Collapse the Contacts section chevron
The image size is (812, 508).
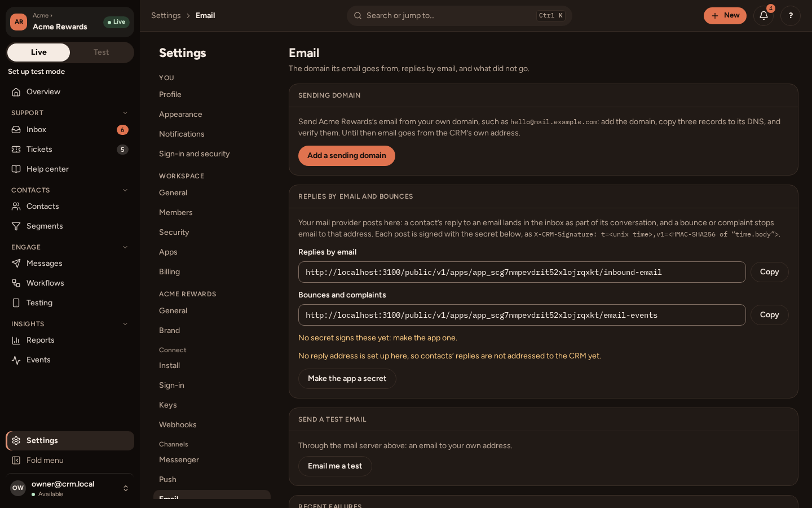tap(125, 190)
